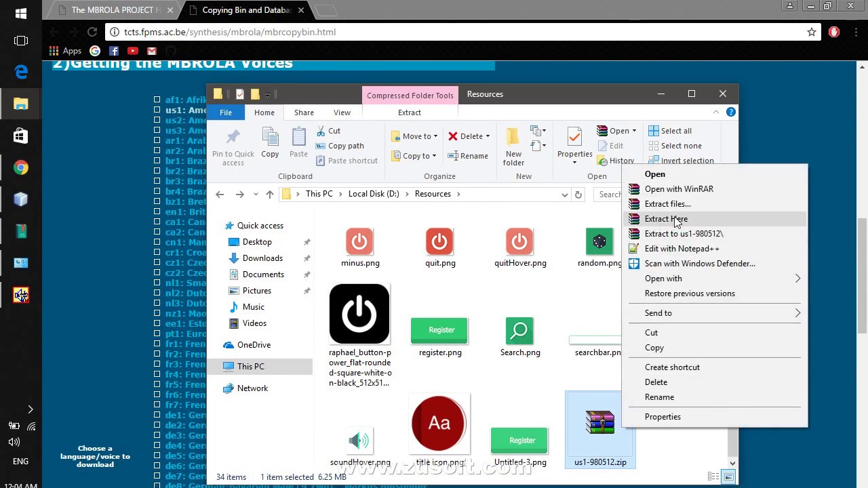Open the File Explorer help icon
The image size is (868, 488).
click(731, 112)
